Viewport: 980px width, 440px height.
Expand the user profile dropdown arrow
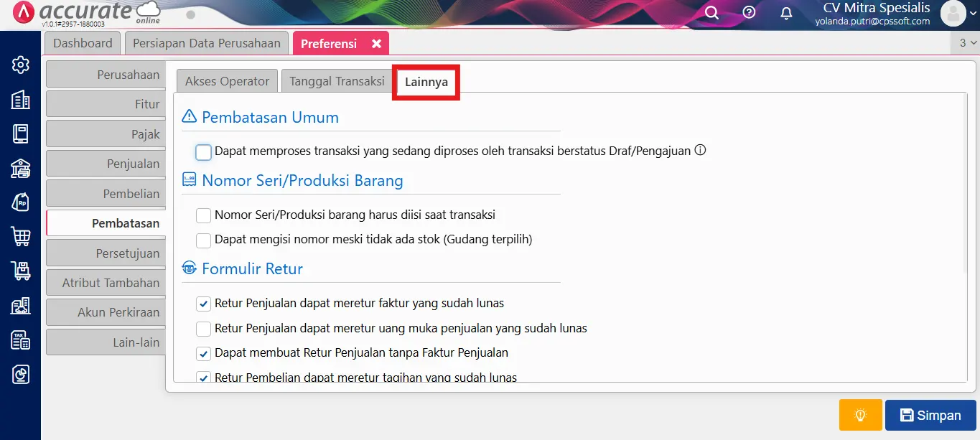point(973,14)
